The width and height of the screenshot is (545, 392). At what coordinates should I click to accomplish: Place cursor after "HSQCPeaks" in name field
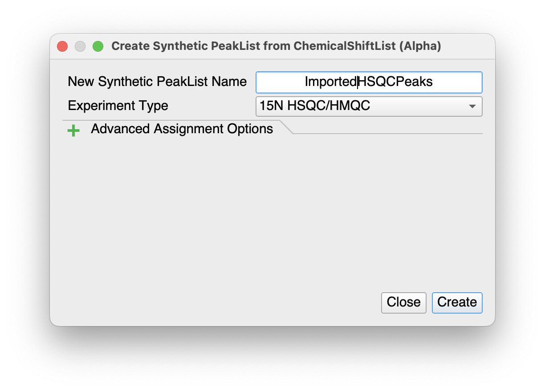433,82
